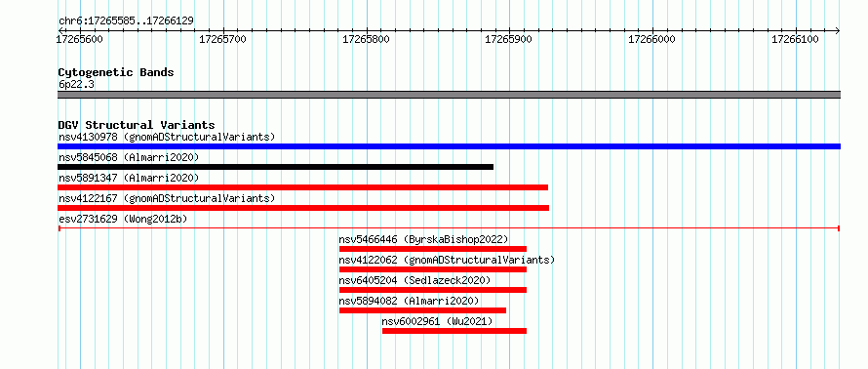Click label nsv5466446 (ByrskaBishop2022)

pyautogui.click(x=424, y=239)
